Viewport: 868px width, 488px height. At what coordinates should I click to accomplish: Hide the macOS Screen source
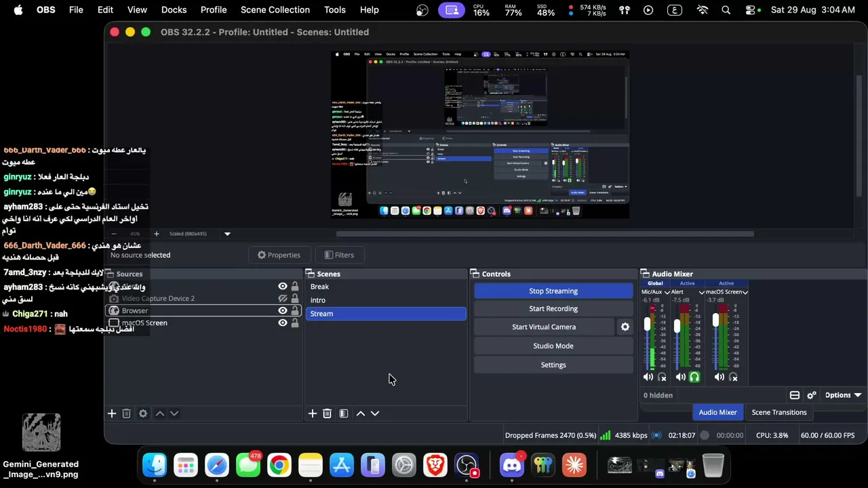(x=283, y=323)
